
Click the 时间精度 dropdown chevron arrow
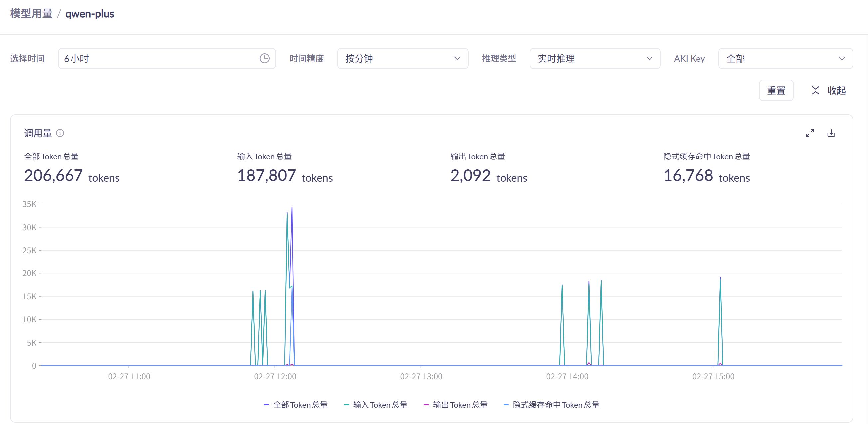pyautogui.click(x=457, y=58)
